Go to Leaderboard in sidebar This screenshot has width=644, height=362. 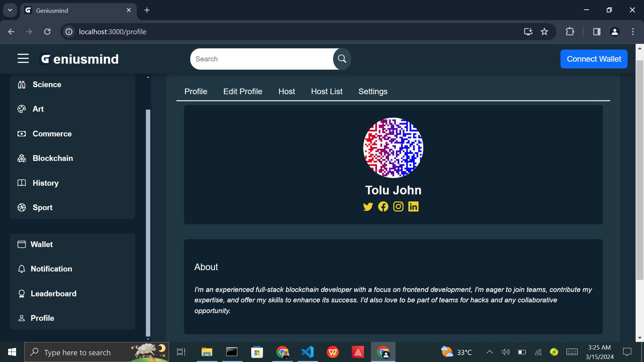53,294
